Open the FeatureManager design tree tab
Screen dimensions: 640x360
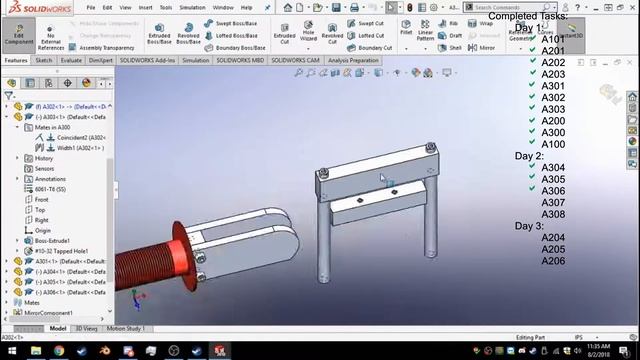click(11, 83)
